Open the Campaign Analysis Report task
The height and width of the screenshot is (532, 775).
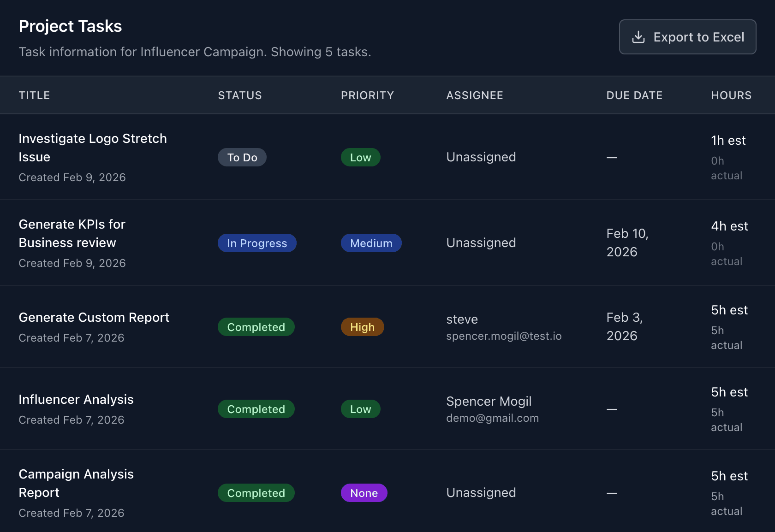point(76,483)
